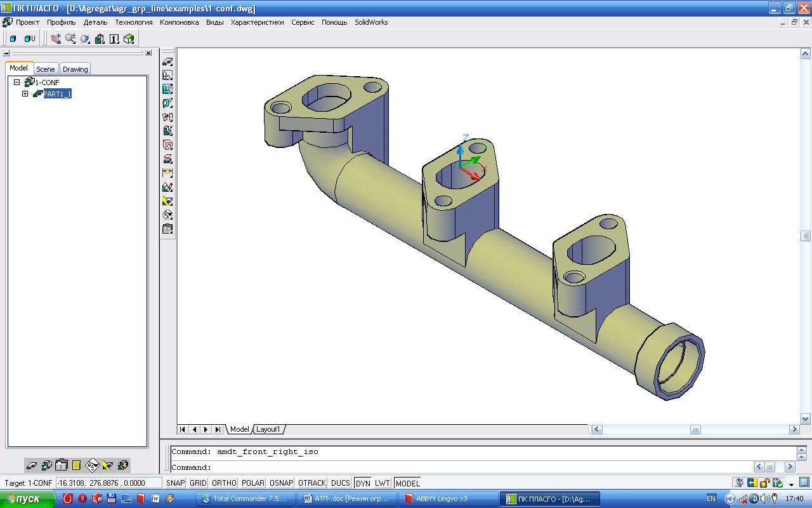
Task: Open the Технология menu
Action: pos(134,22)
